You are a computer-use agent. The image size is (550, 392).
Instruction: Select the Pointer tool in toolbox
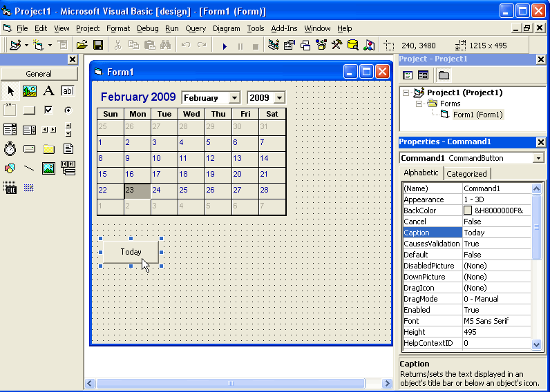10,91
